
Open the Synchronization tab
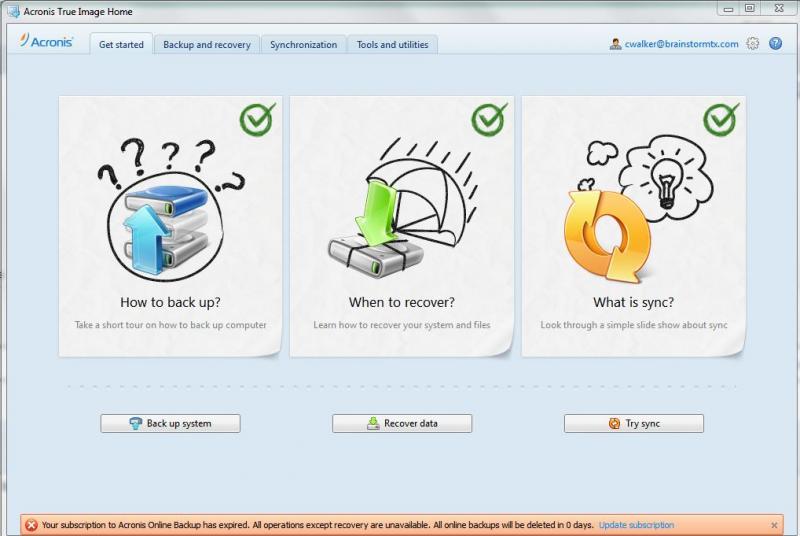(304, 44)
